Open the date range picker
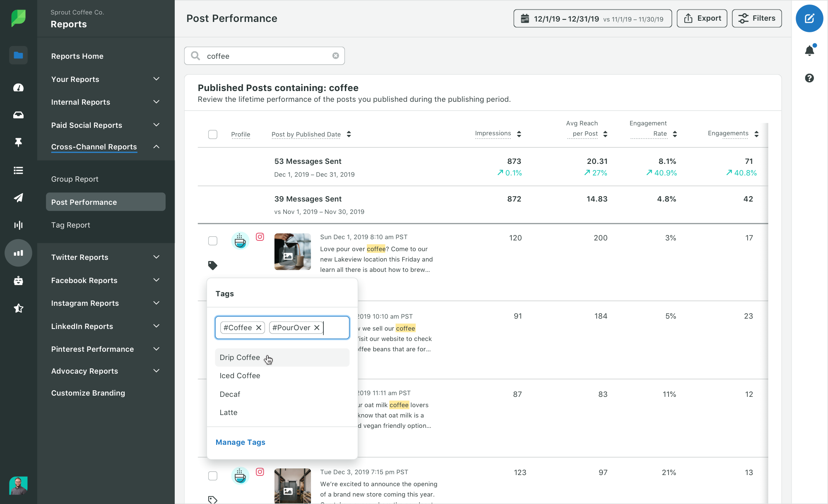 coord(592,19)
